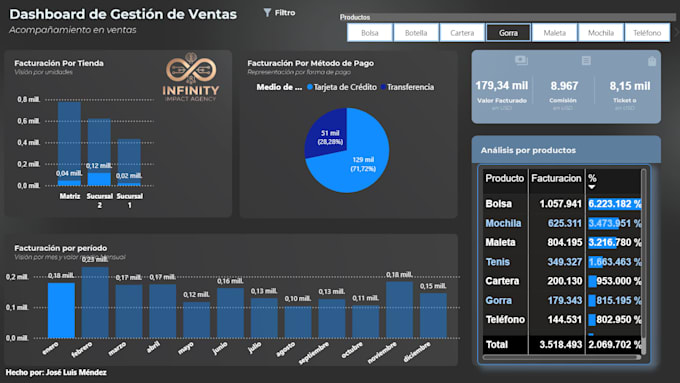The height and width of the screenshot is (383, 680).
Task: Click the Facturación Por Método de Pago title
Action: pos(311,63)
